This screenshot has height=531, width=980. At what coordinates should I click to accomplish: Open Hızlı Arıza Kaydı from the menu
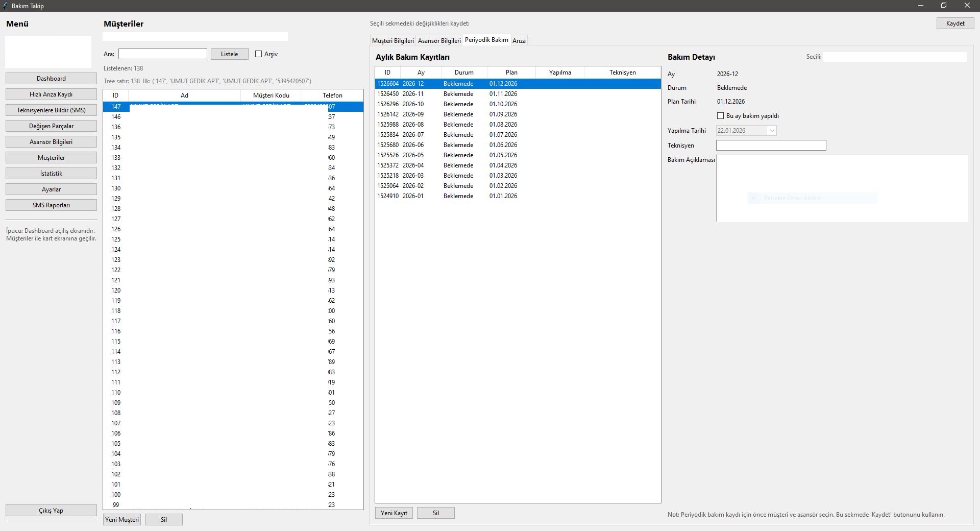51,94
